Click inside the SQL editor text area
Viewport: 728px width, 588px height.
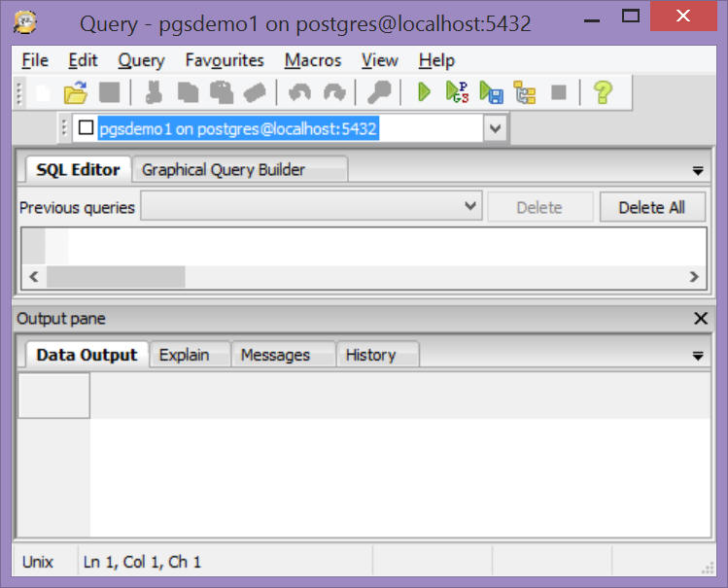tap(387, 247)
